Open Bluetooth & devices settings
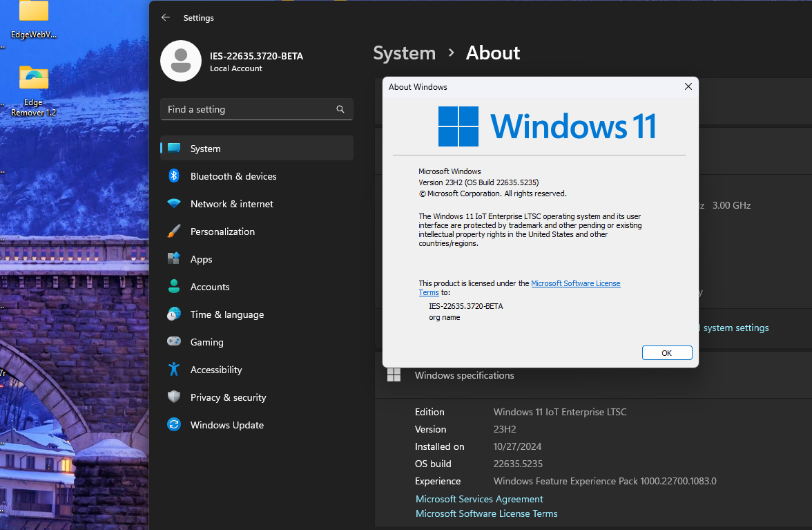The image size is (812, 530). click(x=257, y=176)
